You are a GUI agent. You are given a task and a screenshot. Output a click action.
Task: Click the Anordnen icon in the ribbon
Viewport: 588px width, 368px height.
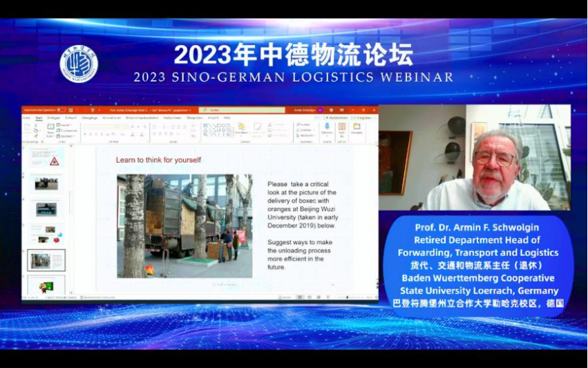pos(241,128)
